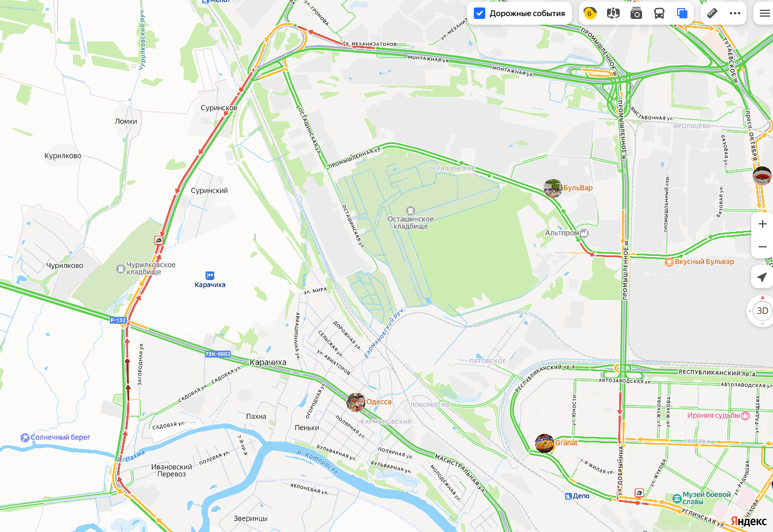Image resolution: width=773 pixels, height=532 pixels.
Task: Uncheck the Дорожные события checkbox
Action: 480,13
